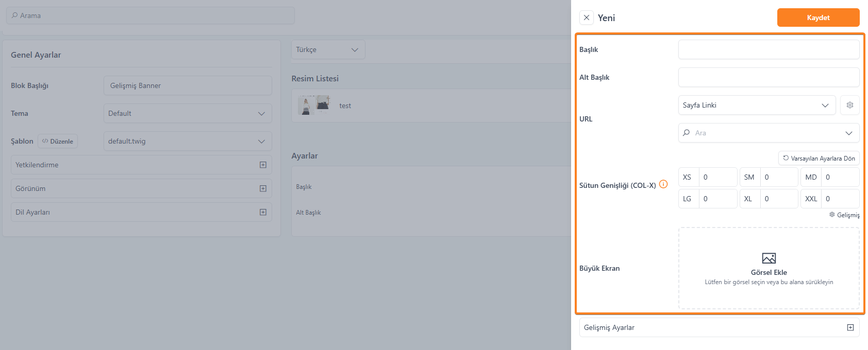
Task: Expand the Dil Ayarları section
Action: (141, 212)
